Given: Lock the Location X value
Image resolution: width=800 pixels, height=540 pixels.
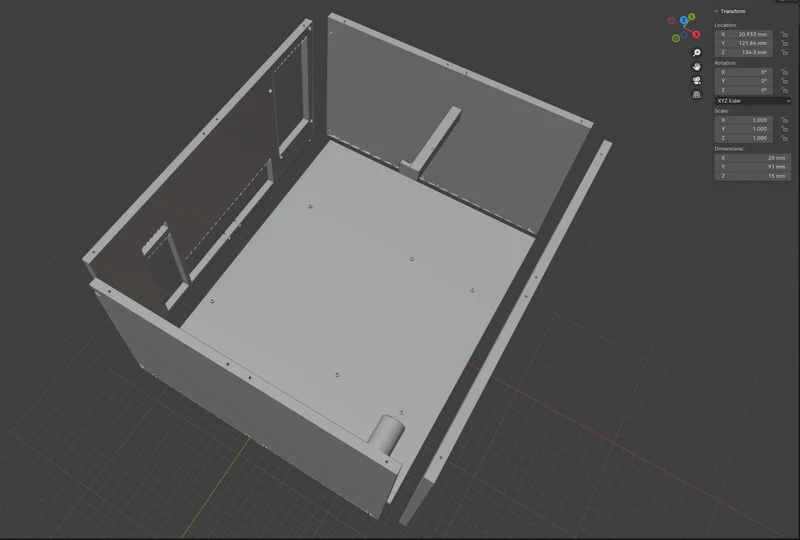Looking at the screenshot, I should pos(784,34).
